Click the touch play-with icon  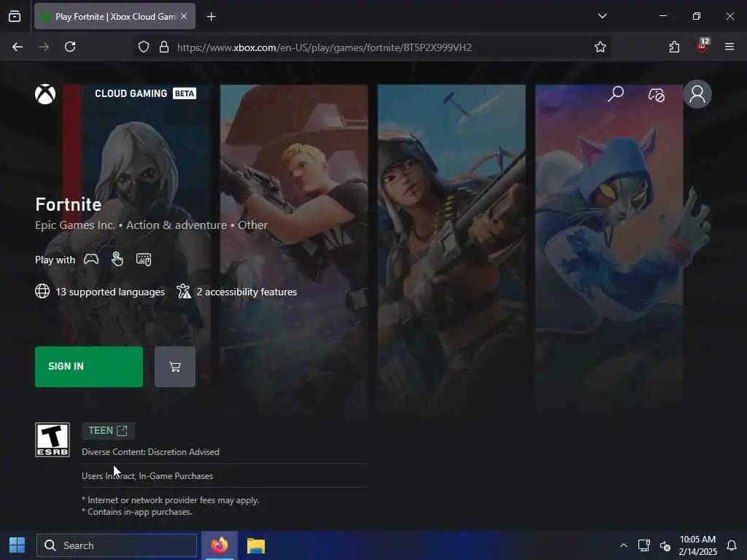[x=117, y=259]
